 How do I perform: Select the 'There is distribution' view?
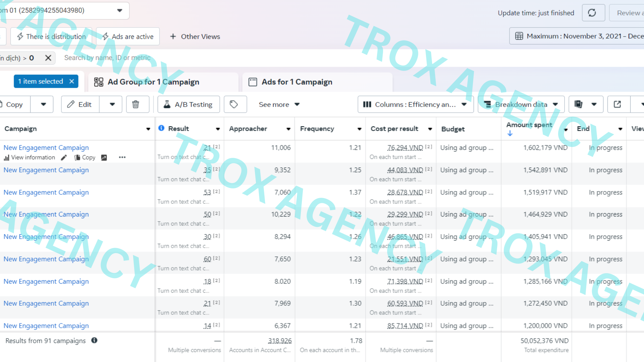click(x=52, y=37)
